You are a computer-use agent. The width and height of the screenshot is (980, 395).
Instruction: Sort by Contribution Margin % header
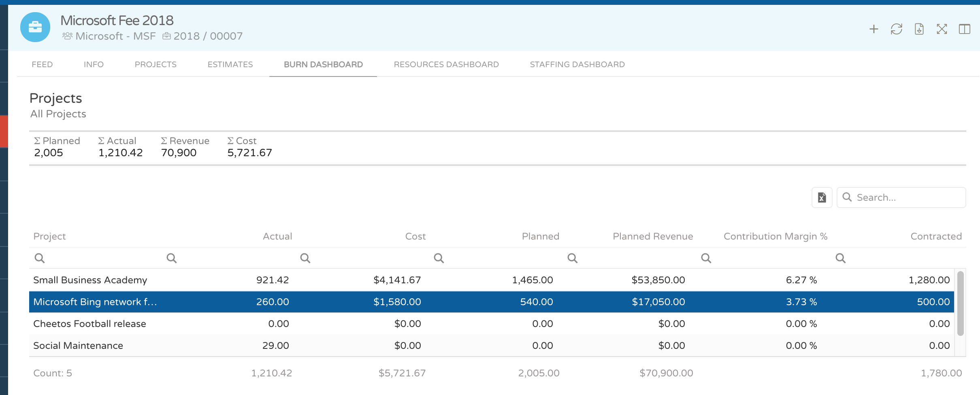pyautogui.click(x=775, y=236)
